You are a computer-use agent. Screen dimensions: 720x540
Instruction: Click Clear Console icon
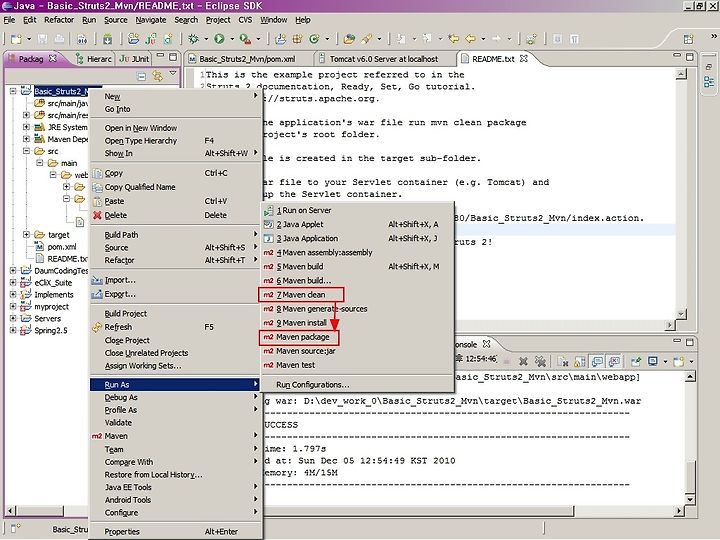tap(562, 361)
